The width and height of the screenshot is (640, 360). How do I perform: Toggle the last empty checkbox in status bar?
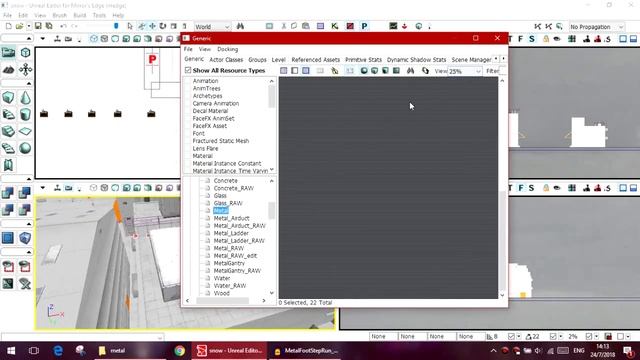click(620, 336)
